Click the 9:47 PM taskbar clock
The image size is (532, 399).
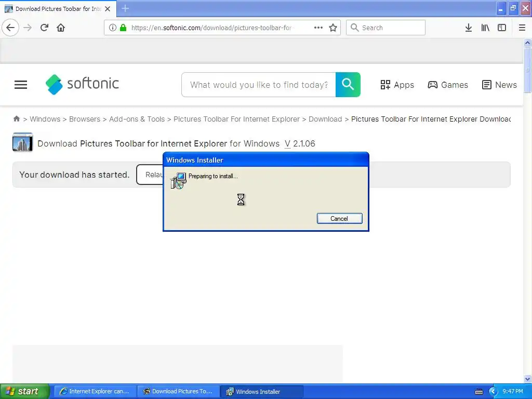coord(513,391)
